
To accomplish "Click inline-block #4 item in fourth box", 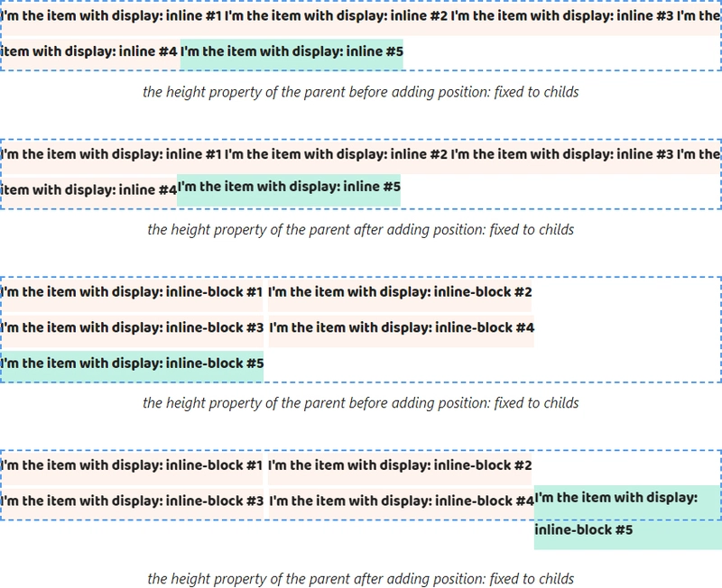I will pyautogui.click(x=402, y=503).
